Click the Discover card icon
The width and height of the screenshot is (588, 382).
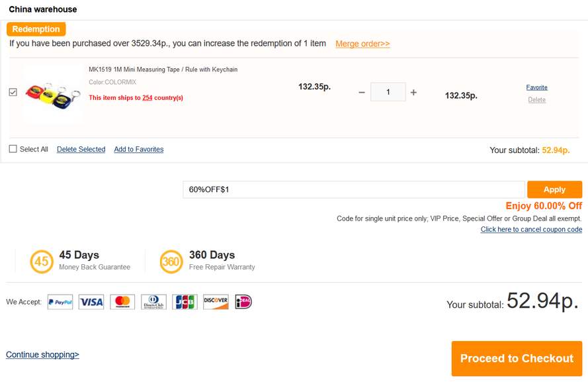[x=216, y=302]
